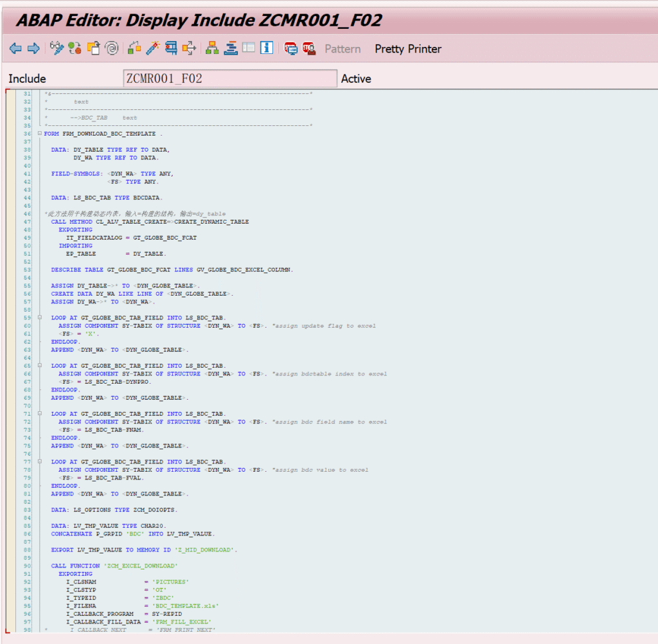This screenshot has width=658, height=644.
Task: Switch Active/Inactive version icon
Action: [75, 49]
